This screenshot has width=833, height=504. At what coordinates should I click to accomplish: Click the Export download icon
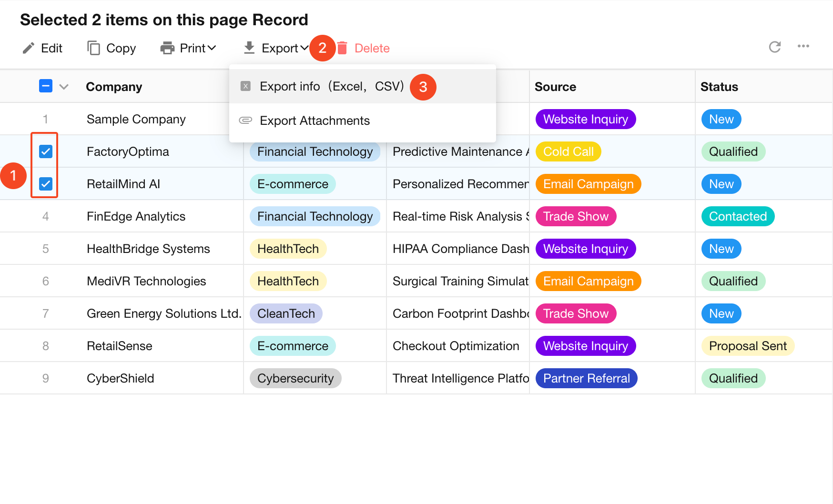pos(249,48)
